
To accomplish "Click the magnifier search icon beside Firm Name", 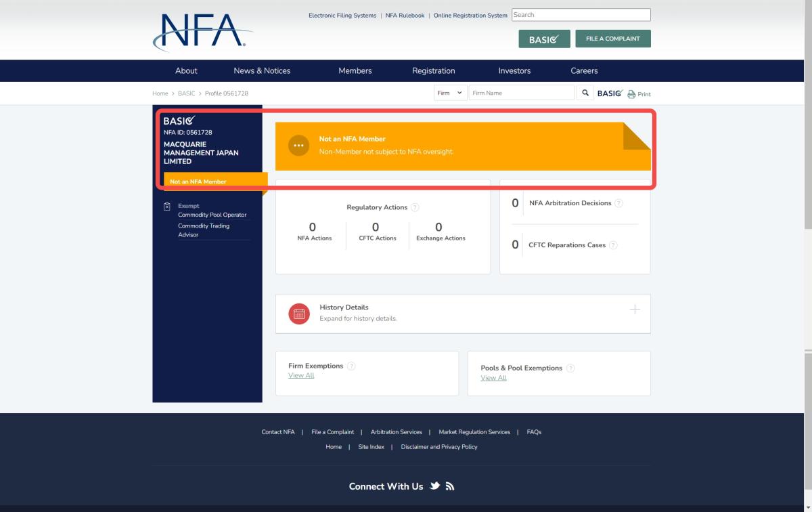I will [x=585, y=93].
